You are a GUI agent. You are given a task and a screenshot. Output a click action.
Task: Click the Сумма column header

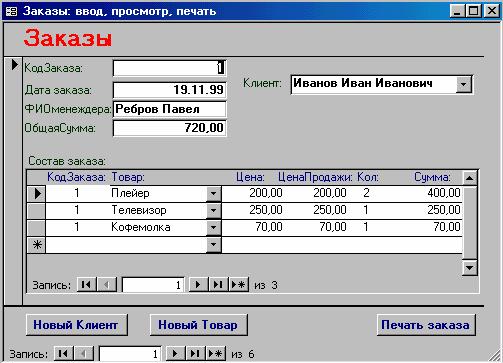tap(432, 177)
